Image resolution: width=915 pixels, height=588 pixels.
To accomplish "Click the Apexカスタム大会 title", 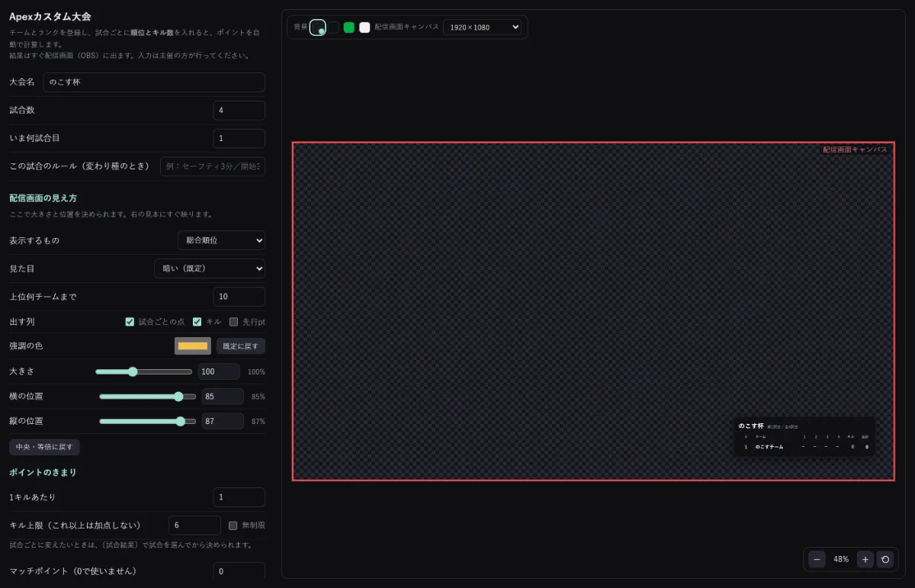I will point(50,16).
